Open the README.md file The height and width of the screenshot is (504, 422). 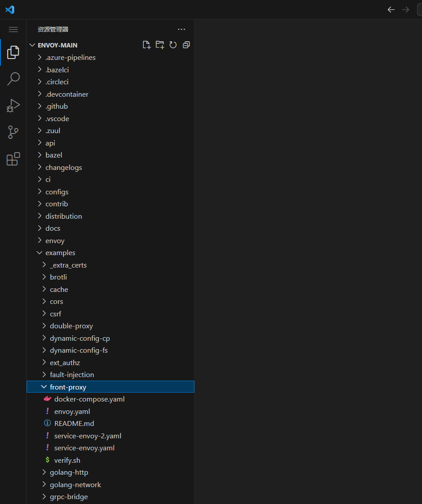tap(110, 423)
